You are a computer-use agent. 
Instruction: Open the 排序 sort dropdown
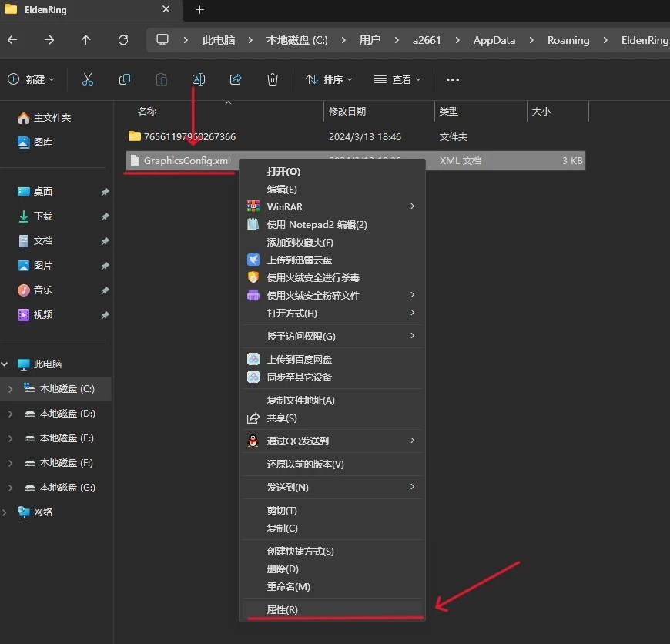329,79
